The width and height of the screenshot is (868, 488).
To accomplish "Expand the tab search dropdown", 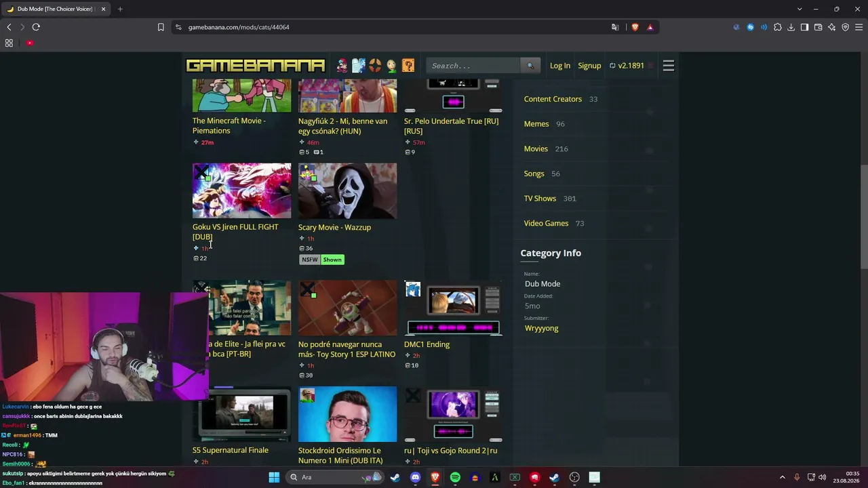I will coord(800,9).
